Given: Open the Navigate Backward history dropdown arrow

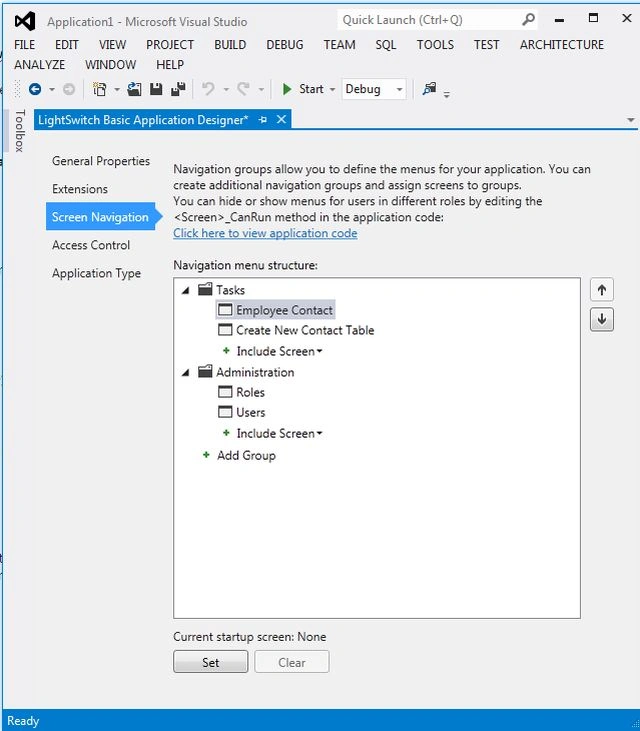Looking at the screenshot, I should tap(52, 89).
